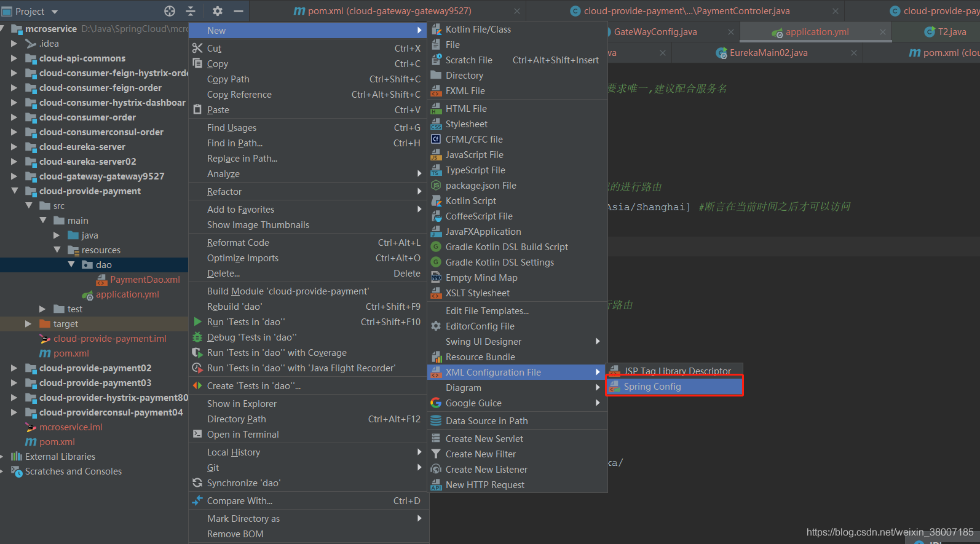Click the Create New Filter funnel icon
The width and height of the screenshot is (980, 544).
(x=437, y=454)
